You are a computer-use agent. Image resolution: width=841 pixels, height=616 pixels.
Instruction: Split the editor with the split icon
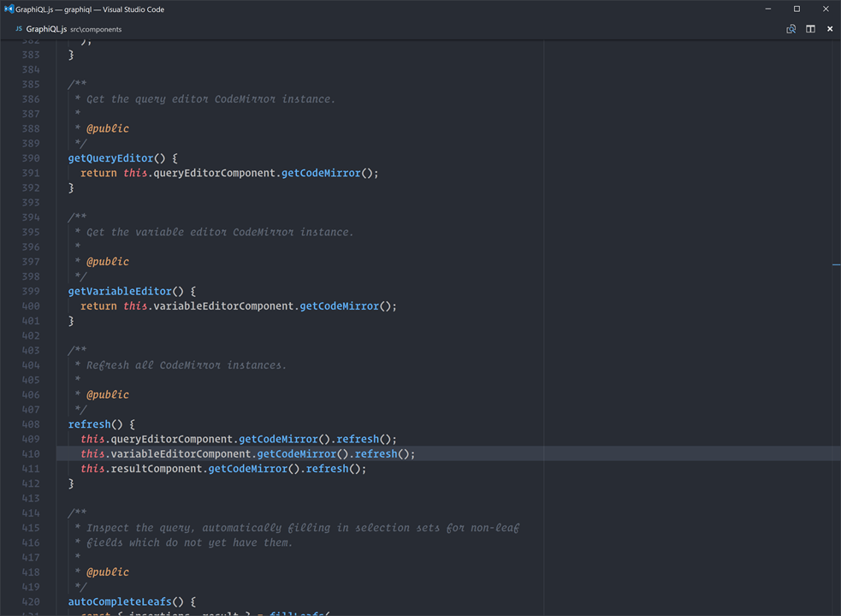[x=810, y=29]
